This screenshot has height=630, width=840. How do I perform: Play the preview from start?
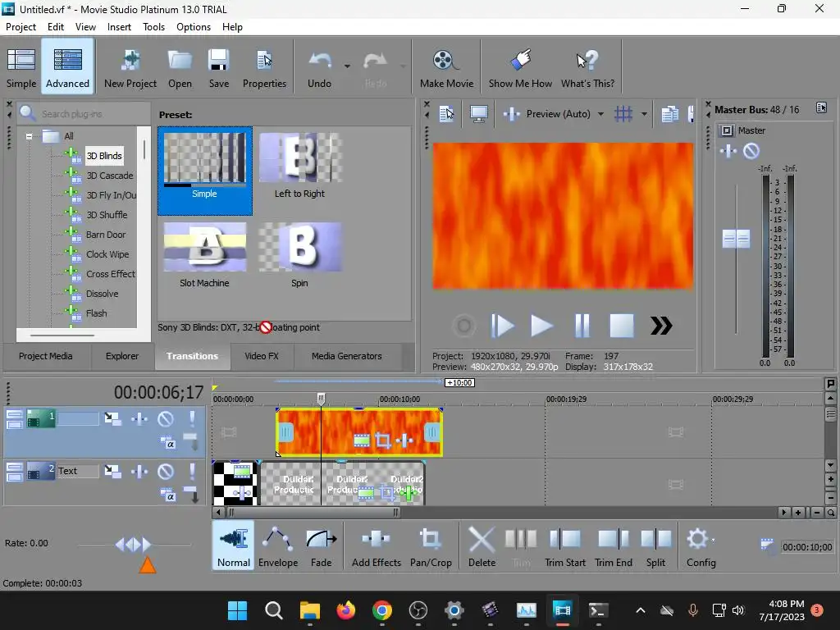click(x=503, y=325)
